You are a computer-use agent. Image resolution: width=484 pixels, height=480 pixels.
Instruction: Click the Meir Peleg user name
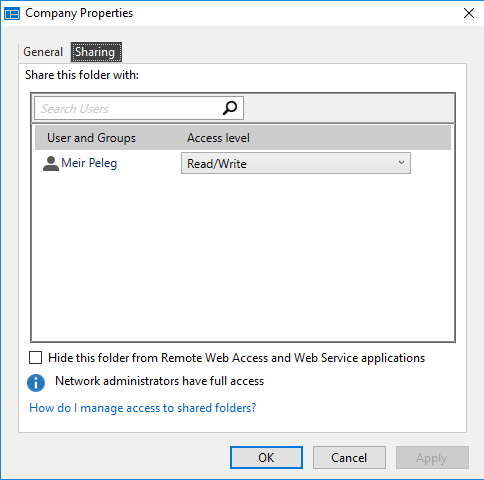point(89,163)
